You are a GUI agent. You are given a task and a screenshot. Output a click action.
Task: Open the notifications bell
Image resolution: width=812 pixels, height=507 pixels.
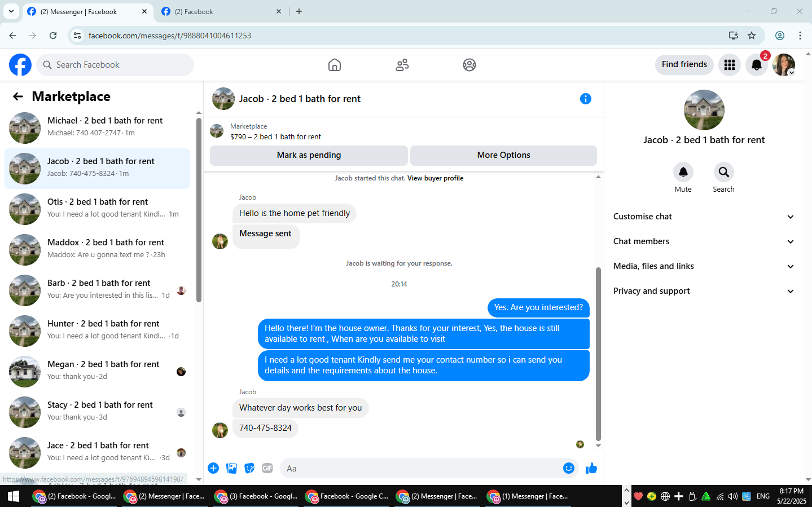(x=757, y=65)
